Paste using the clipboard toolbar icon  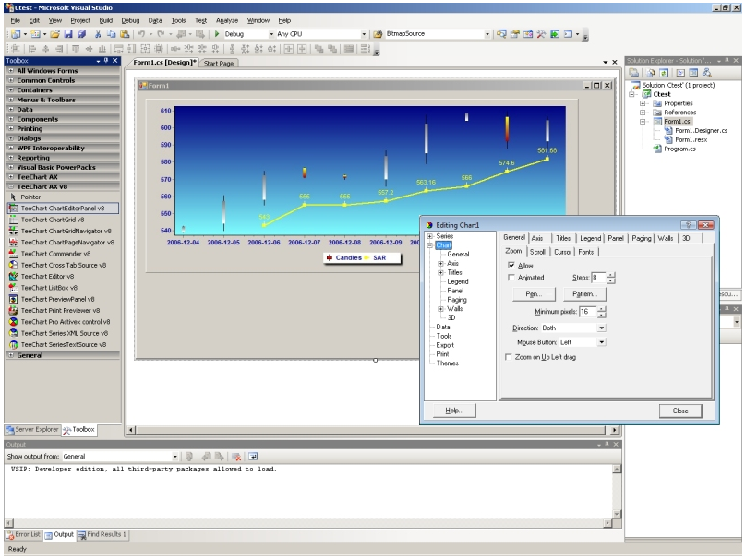point(125,34)
